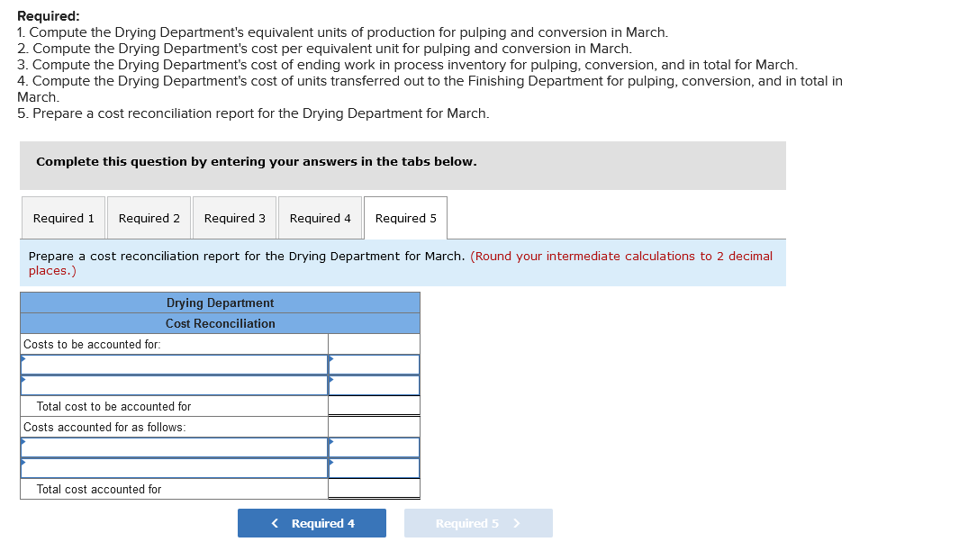The width and height of the screenshot is (959, 560).
Task: Click second amount field above Total cost to be accounted for
Action: [x=375, y=385]
